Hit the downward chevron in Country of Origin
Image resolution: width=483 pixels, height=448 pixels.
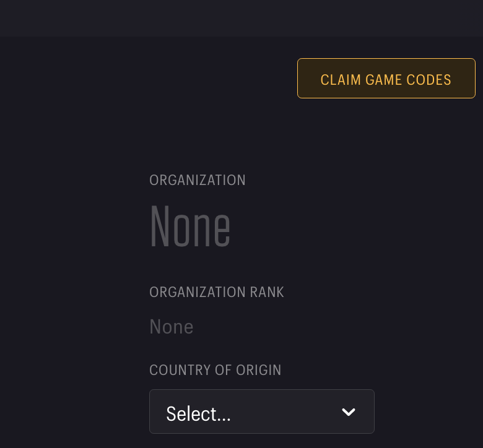click(x=349, y=412)
